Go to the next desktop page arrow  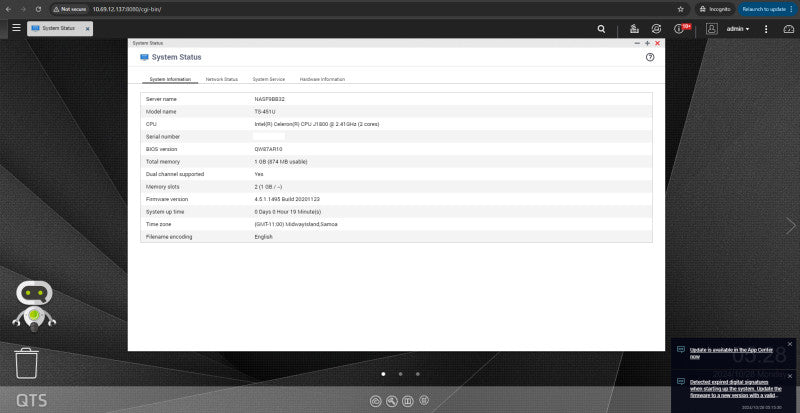[791, 226]
